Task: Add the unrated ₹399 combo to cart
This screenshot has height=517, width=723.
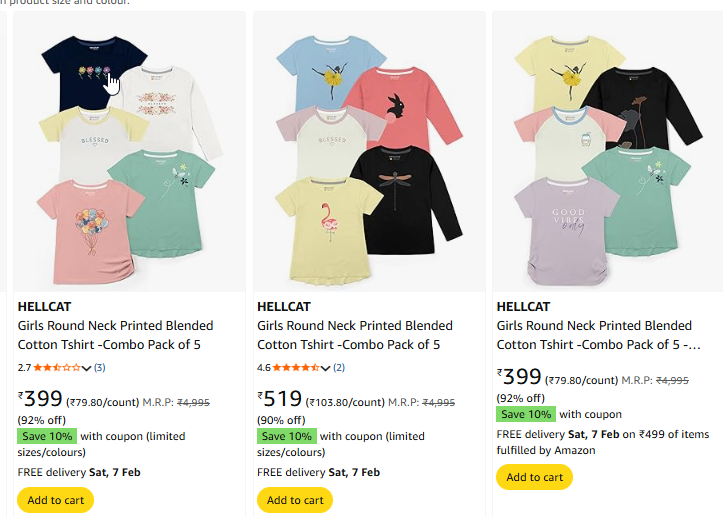Action: (534, 477)
